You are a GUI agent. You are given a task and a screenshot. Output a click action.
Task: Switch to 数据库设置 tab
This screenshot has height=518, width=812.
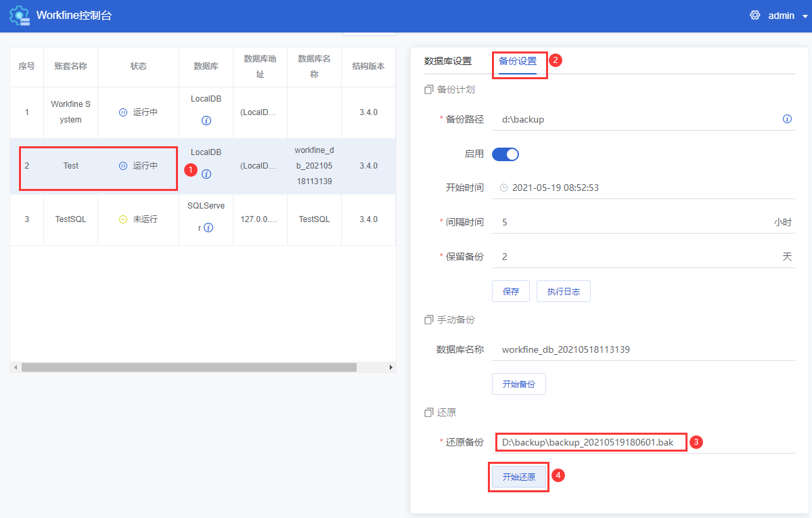(x=448, y=61)
